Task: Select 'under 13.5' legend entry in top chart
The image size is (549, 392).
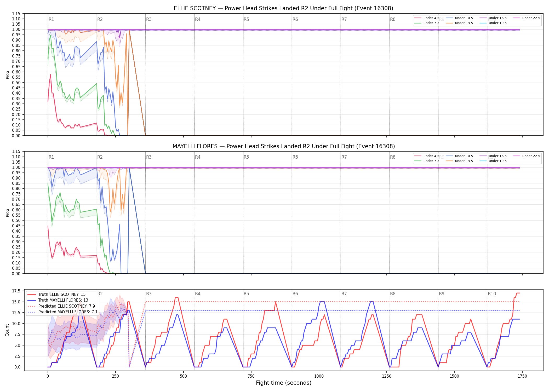Action: click(459, 23)
